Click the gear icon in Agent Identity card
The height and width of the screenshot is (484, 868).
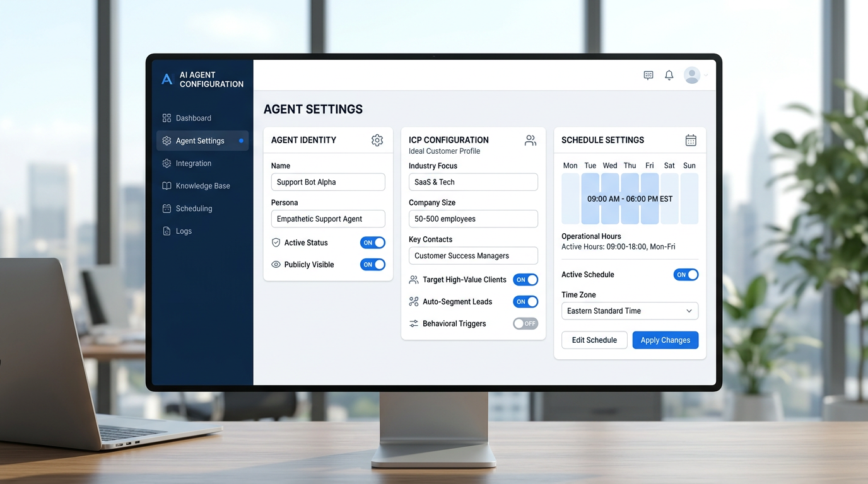point(377,141)
